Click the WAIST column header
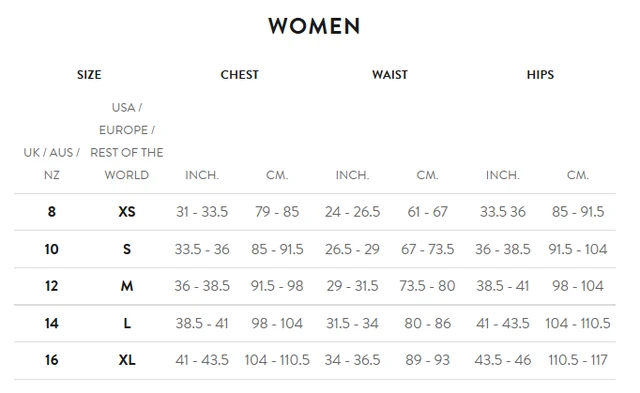The width and height of the screenshot is (640, 393). click(x=390, y=75)
